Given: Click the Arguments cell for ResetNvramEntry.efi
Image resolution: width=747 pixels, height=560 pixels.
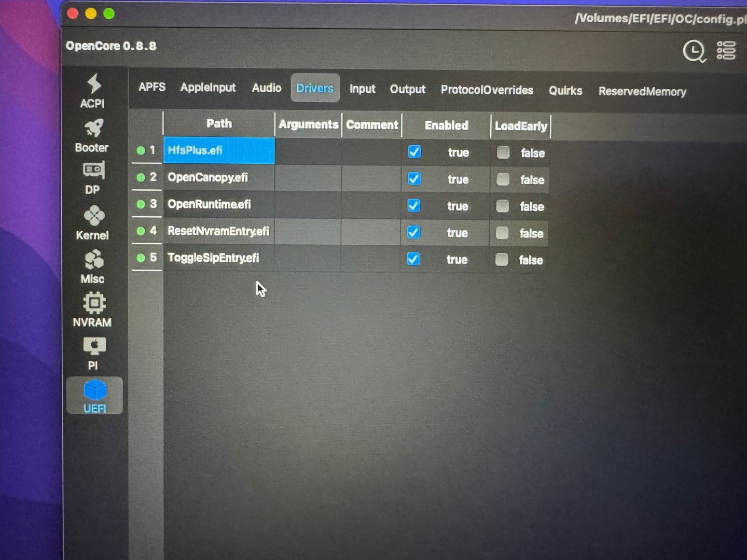Looking at the screenshot, I should (308, 232).
